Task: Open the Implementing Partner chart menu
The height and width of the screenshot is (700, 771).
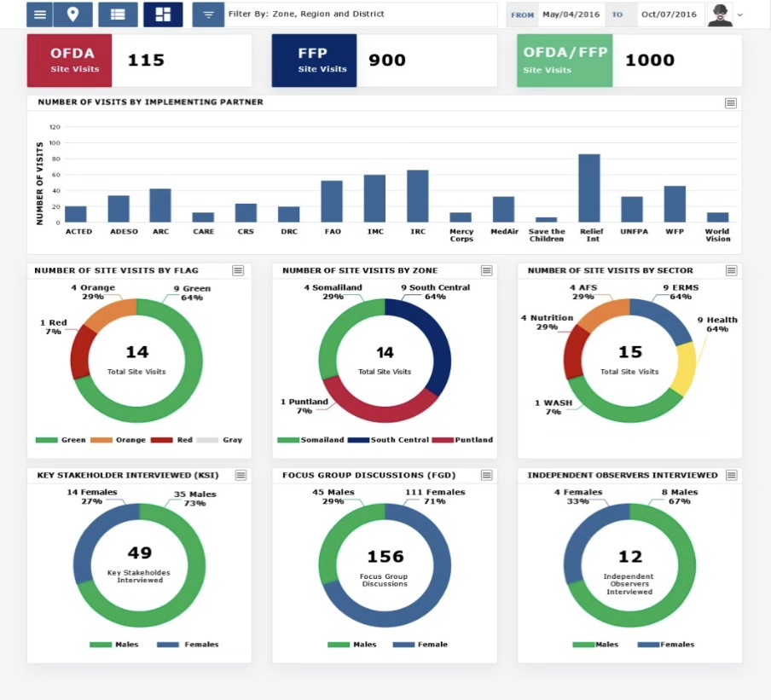Action: (731, 102)
